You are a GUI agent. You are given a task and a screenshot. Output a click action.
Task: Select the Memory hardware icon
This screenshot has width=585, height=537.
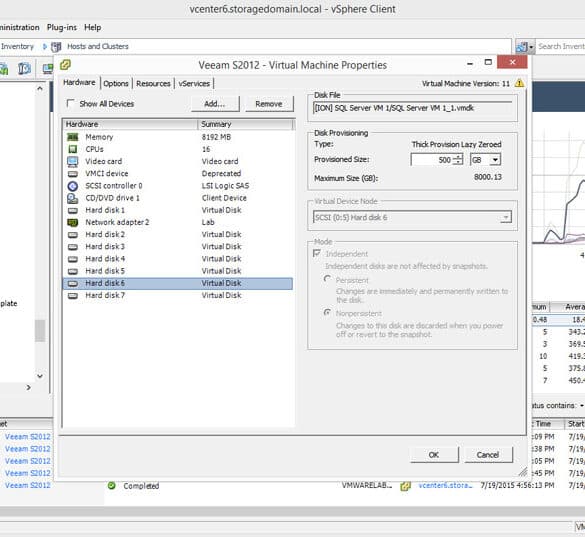73,137
